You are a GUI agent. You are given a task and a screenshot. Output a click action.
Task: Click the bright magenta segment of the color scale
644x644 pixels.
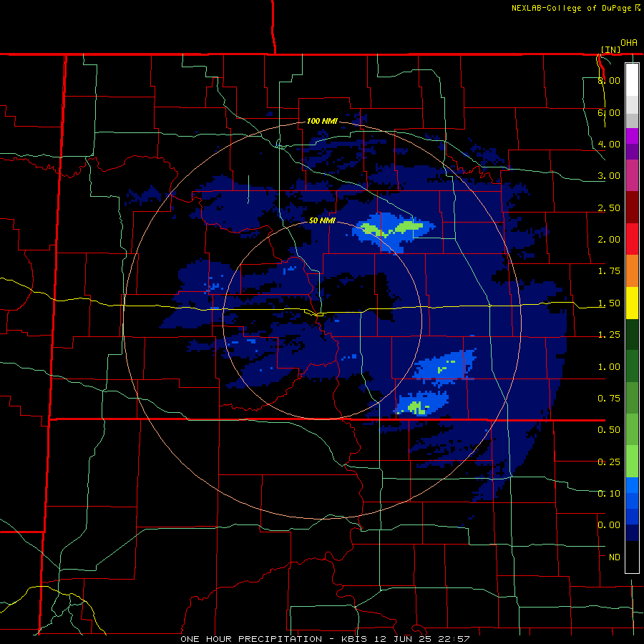click(632, 136)
